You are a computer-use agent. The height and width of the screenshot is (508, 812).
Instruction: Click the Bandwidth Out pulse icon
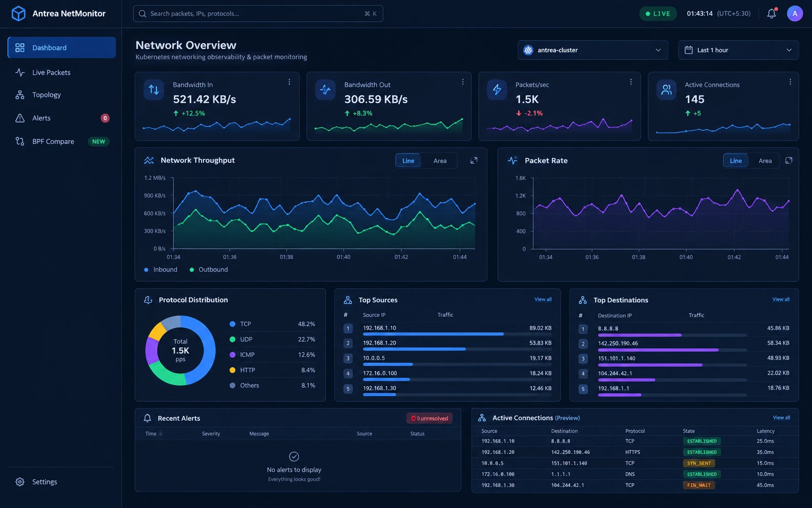(x=325, y=90)
